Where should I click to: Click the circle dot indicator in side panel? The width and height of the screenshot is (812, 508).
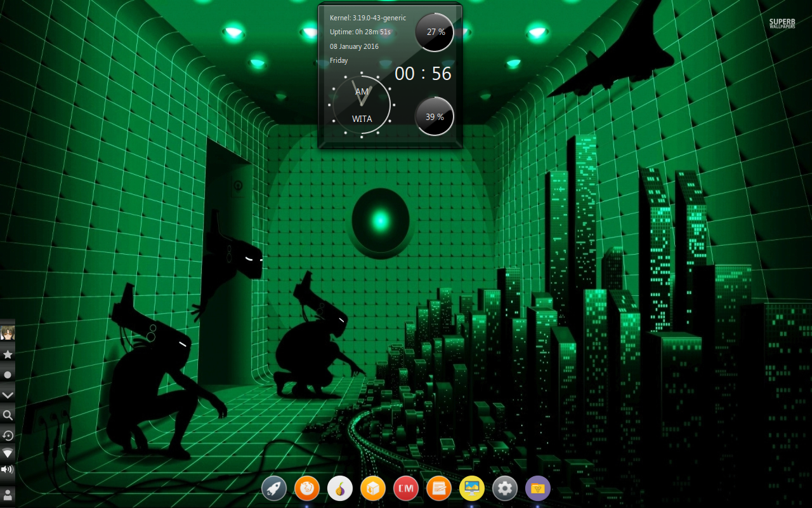coord(8,375)
